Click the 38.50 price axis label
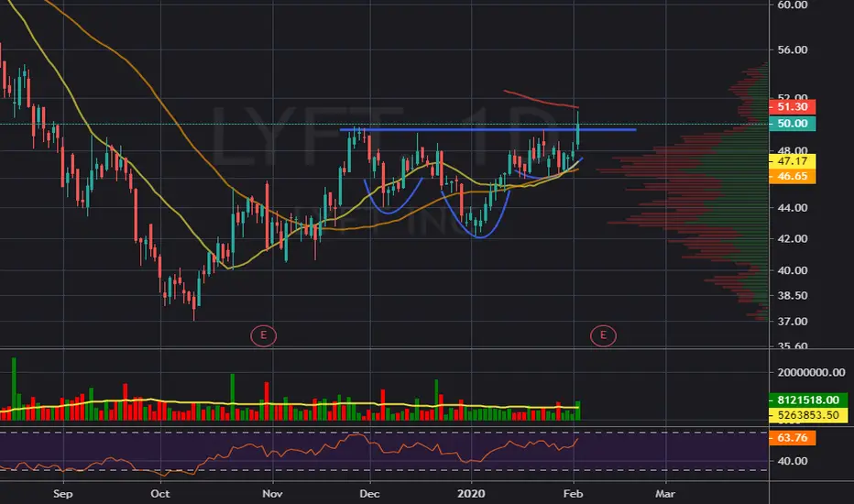 (x=793, y=295)
